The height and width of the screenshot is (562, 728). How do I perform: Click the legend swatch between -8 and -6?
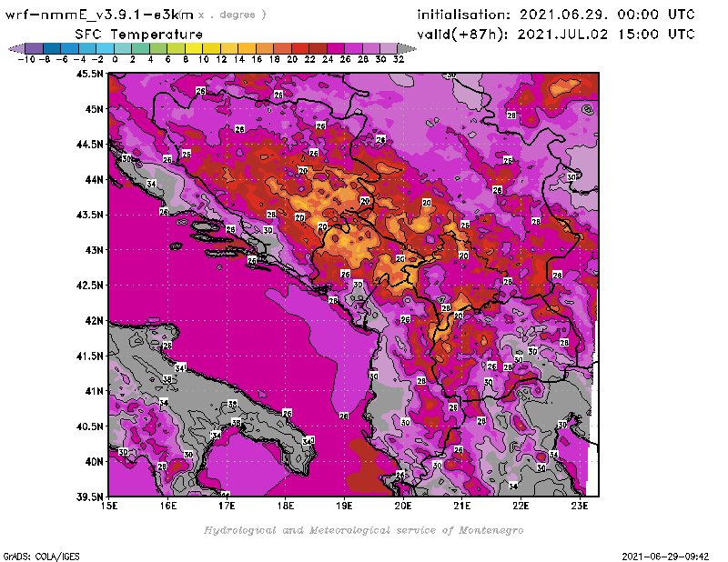point(52,48)
